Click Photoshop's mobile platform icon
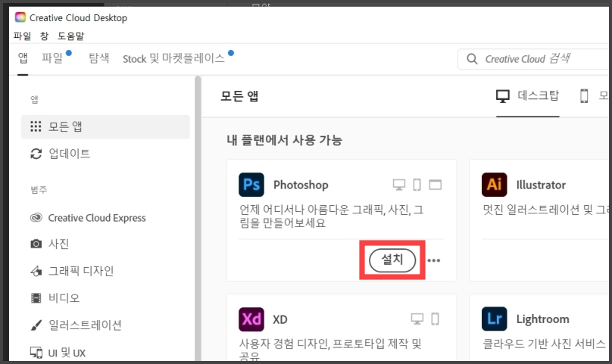This screenshot has height=364, width=612. pyautogui.click(x=417, y=185)
